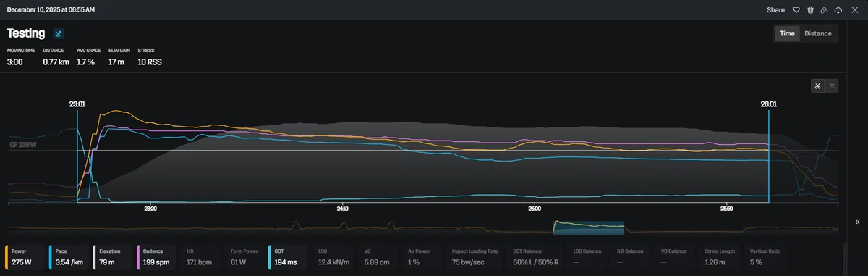Collapse side panel with double chevron
This screenshot has width=868, height=276.
click(857, 222)
